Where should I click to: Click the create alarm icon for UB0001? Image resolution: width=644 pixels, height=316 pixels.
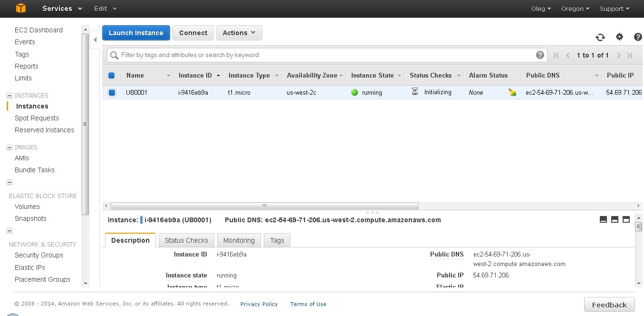pos(512,92)
